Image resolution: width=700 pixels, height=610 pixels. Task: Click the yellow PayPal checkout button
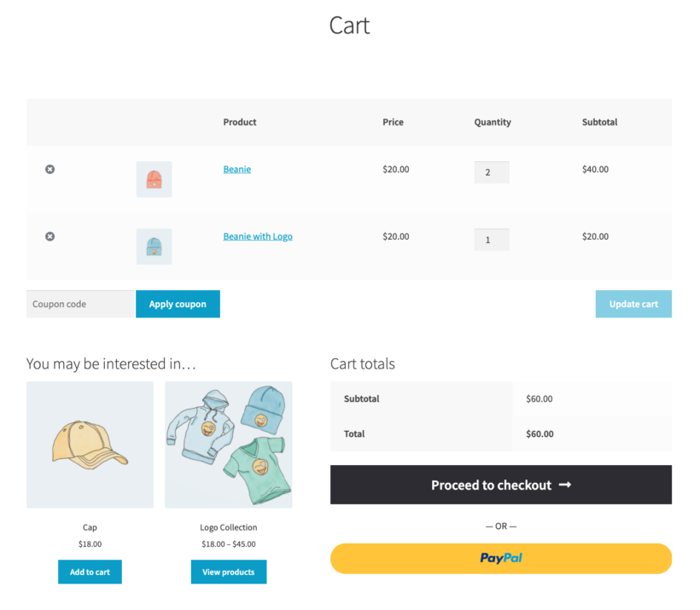pos(501,559)
